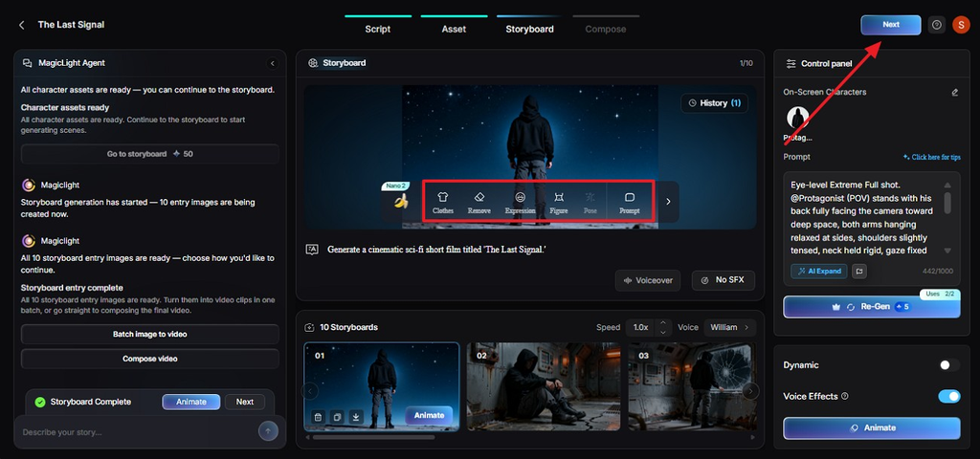Screen dimensions: 980x459
Task: Expand more image tools with right chevron
Action: (x=668, y=202)
